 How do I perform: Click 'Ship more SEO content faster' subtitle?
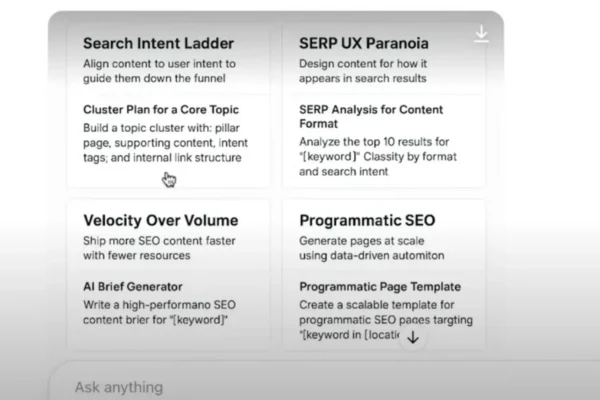159,248
